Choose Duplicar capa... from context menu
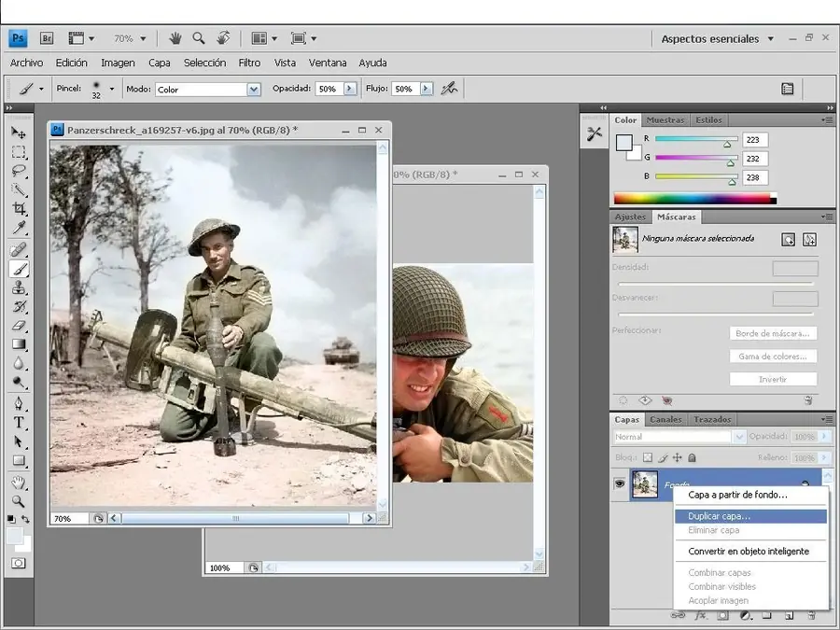This screenshot has height=630, width=840. [719, 516]
